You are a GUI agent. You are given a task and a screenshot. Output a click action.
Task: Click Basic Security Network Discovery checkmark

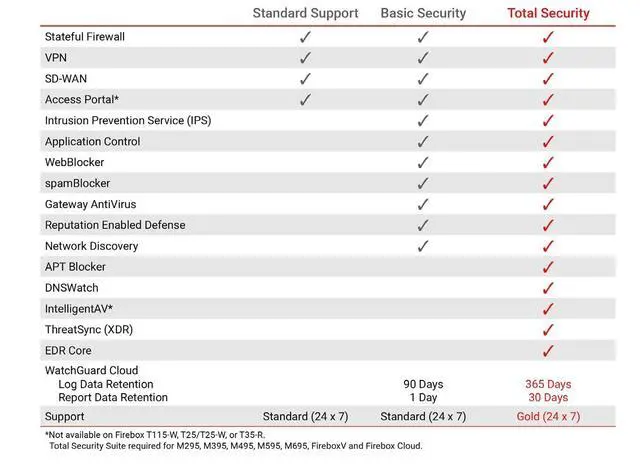point(423,246)
